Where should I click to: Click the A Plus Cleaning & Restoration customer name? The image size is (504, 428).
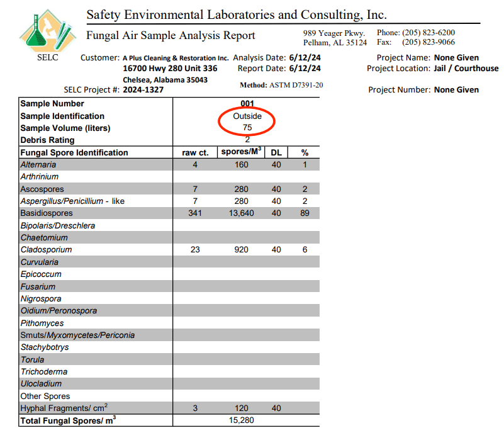(176, 58)
